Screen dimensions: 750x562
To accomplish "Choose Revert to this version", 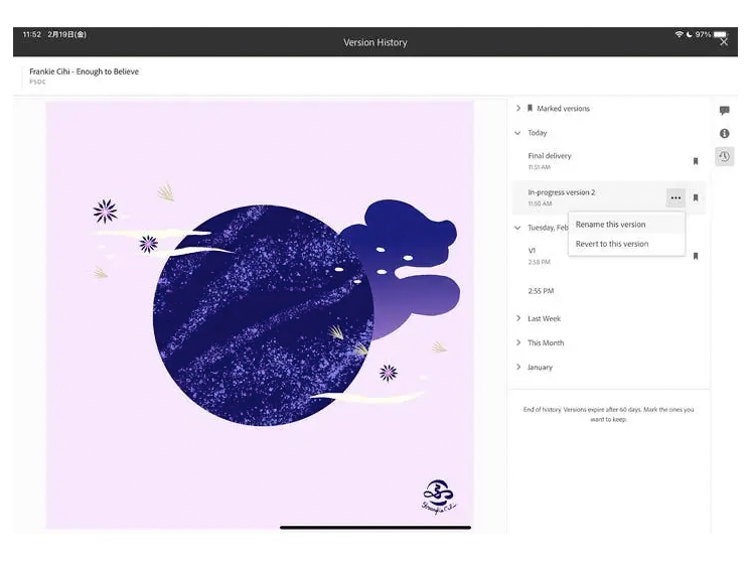I will (x=627, y=244).
